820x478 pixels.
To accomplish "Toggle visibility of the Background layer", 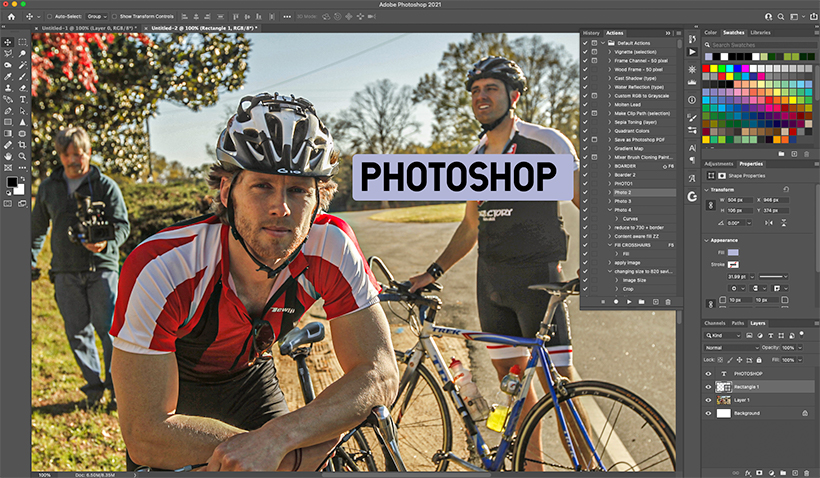I will pyautogui.click(x=709, y=413).
